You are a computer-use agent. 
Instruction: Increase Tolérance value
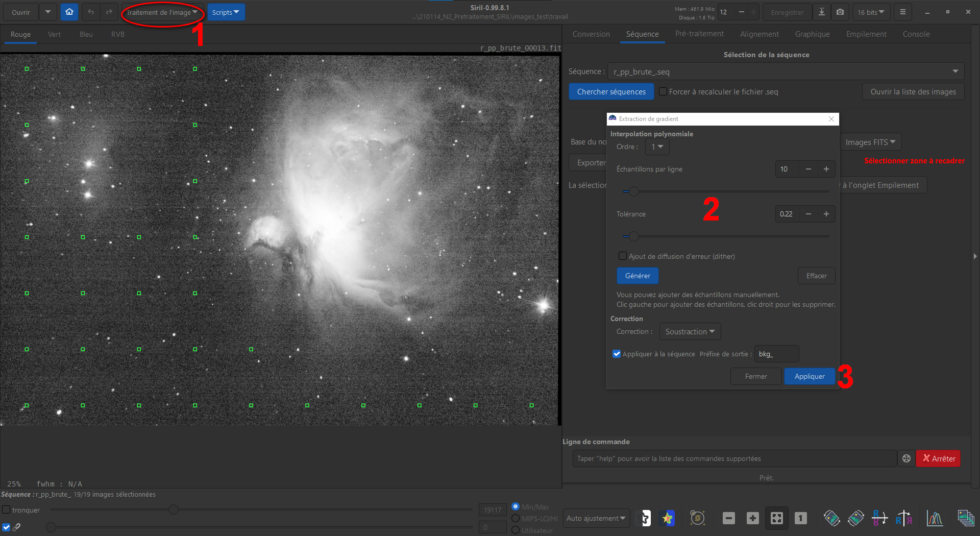pos(826,214)
